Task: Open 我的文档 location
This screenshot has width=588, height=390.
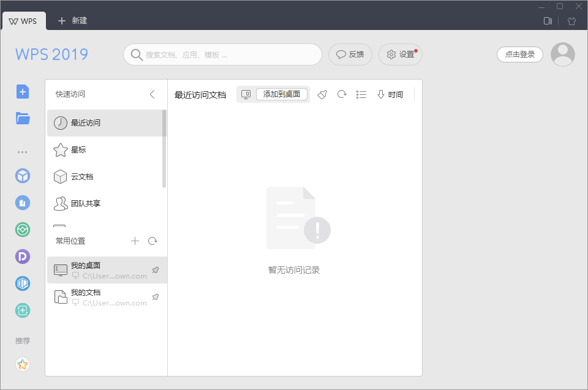Action: 107,297
